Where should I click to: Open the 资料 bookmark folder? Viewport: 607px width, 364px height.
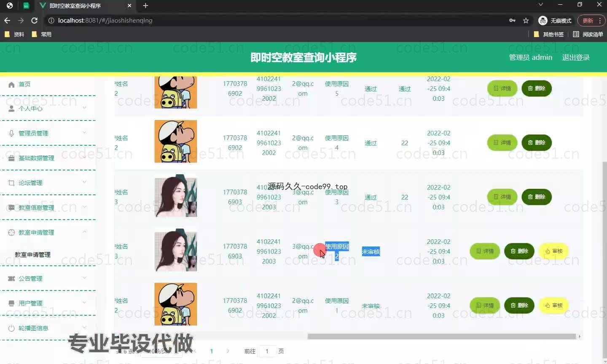[14, 34]
